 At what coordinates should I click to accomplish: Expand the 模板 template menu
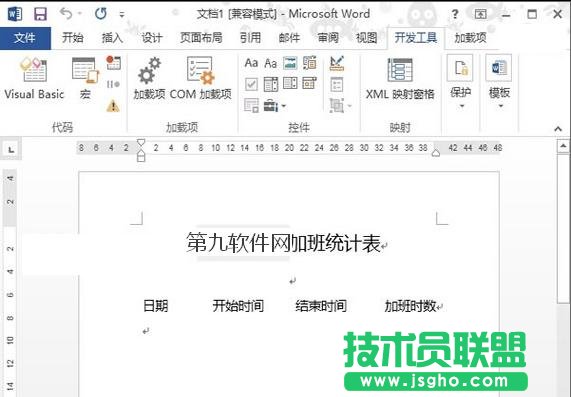tap(499, 82)
